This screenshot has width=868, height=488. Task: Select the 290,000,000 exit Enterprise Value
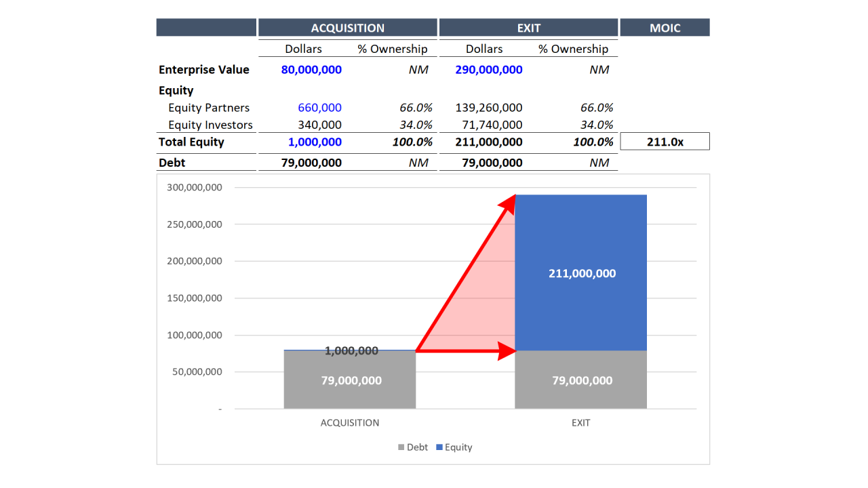click(488, 69)
